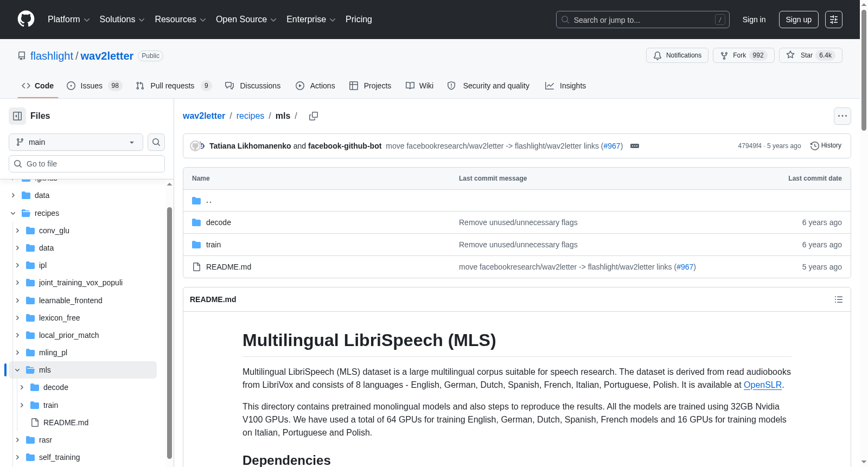Open the main branch selector dropdown
The height and width of the screenshot is (467, 868).
coord(76,142)
